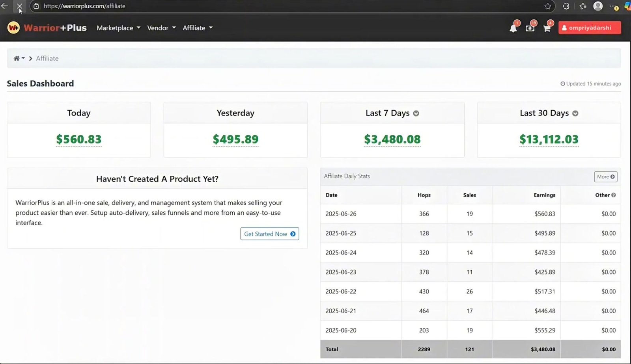This screenshot has height=364, width=631.
Task: Click sales value 26
Action: click(469, 292)
